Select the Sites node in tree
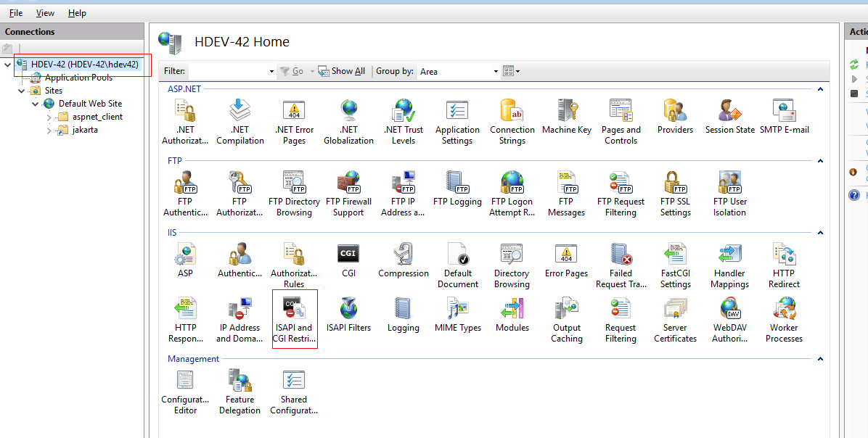This screenshot has width=868, height=438. click(x=54, y=91)
